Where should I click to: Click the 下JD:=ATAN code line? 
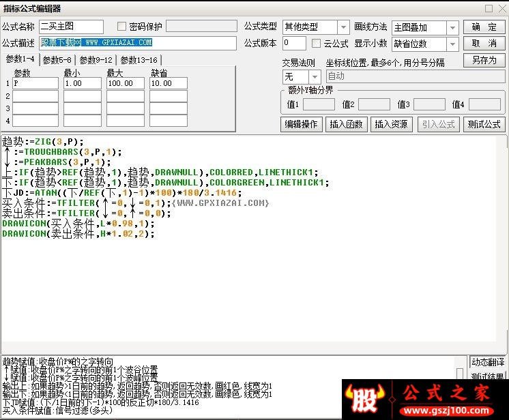pos(122,193)
